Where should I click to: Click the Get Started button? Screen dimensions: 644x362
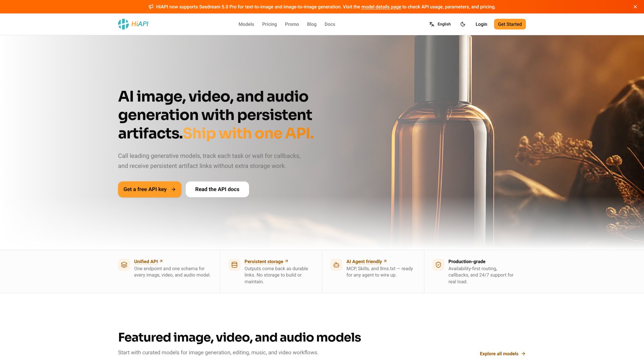pos(510,24)
